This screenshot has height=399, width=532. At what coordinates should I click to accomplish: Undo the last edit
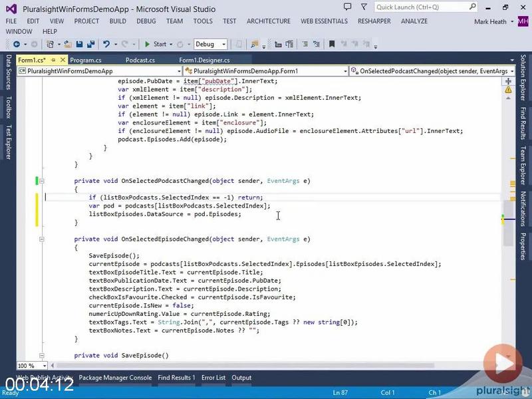point(106,44)
